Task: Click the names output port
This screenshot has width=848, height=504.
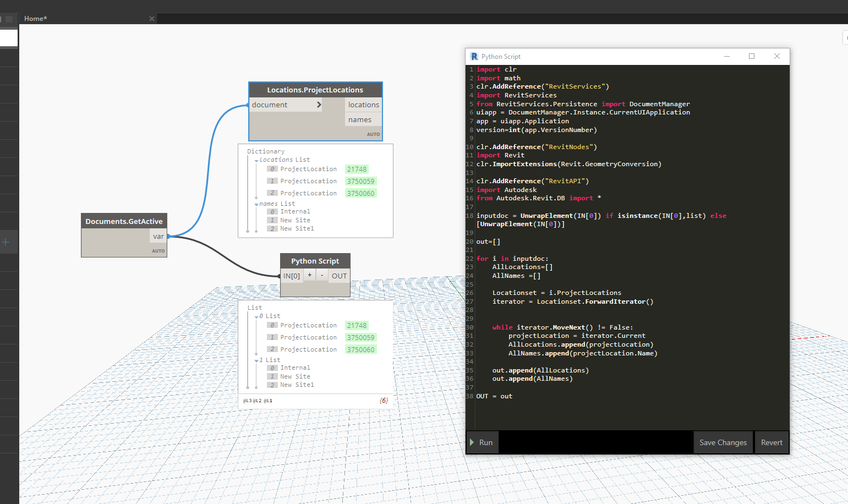Action: click(360, 119)
